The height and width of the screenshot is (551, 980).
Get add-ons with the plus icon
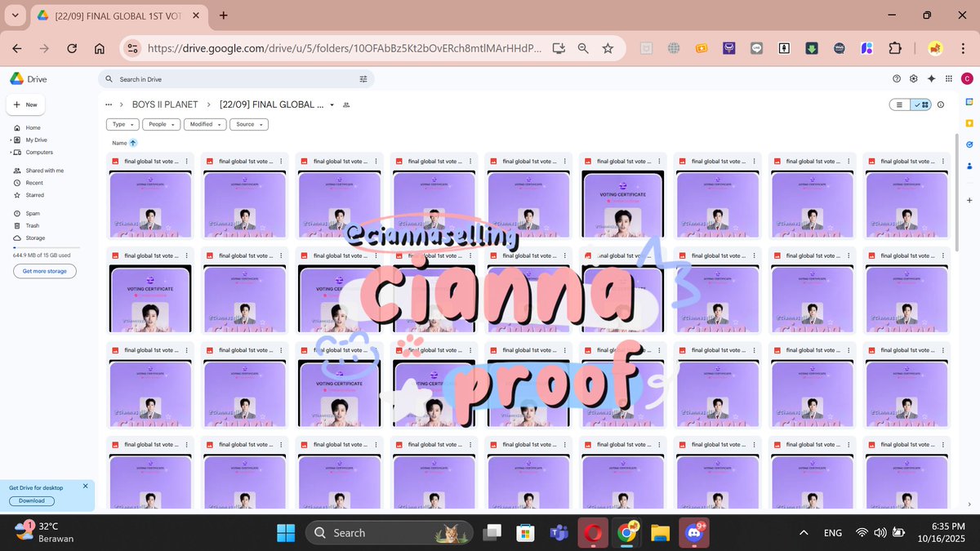(969, 200)
